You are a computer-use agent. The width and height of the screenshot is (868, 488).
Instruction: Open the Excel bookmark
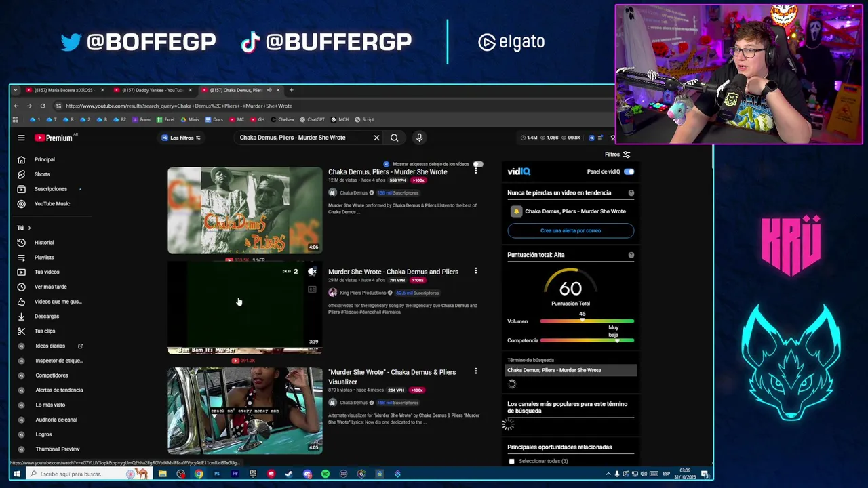tap(165, 119)
